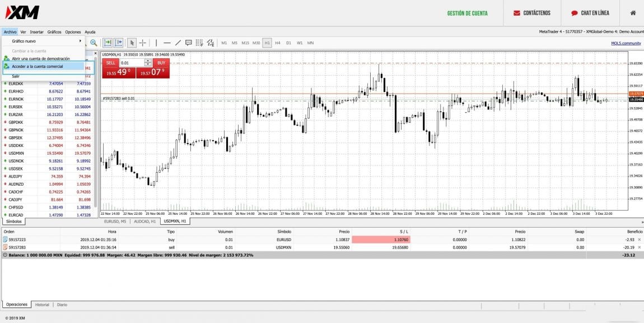Toggle chart shift button

[x=119, y=43]
